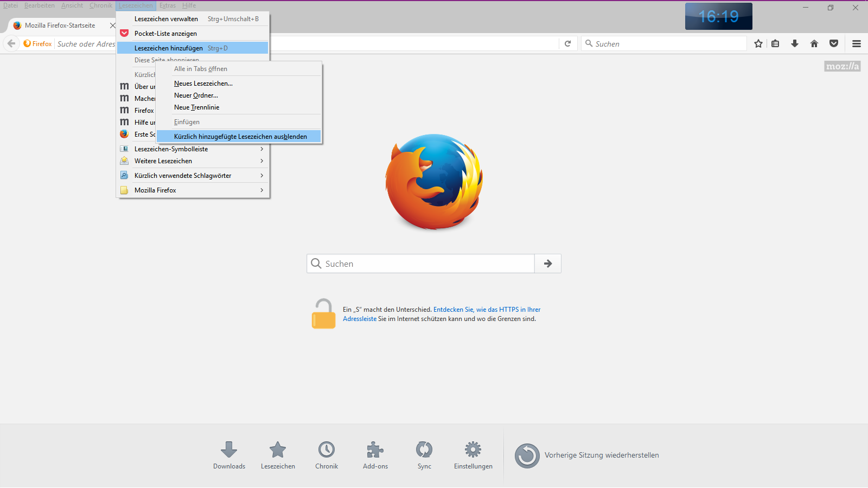The width and height of the screenshot is (868, 488).
Task: Expand Mozilla Firefox bookmark folder
Action: point(193,190)
